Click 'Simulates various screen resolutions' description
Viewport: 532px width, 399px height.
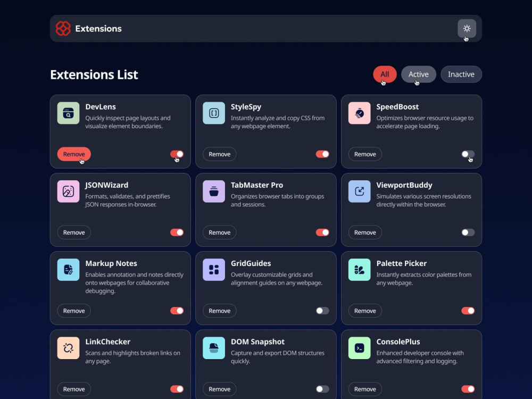point(424,201)
